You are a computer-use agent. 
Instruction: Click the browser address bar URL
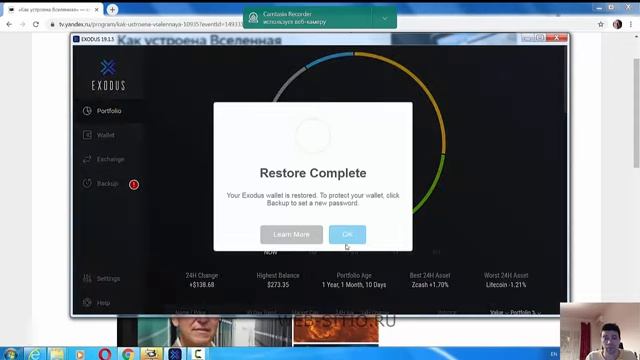151,24
